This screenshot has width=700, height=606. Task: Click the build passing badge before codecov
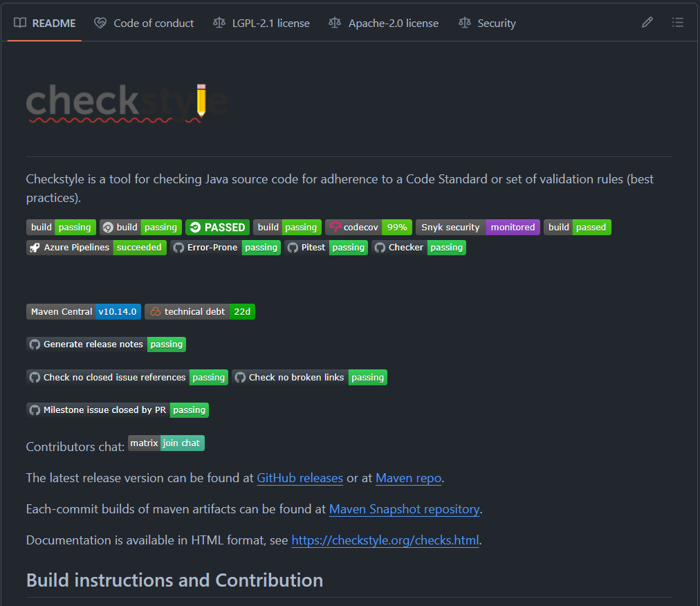pos(287,228)
